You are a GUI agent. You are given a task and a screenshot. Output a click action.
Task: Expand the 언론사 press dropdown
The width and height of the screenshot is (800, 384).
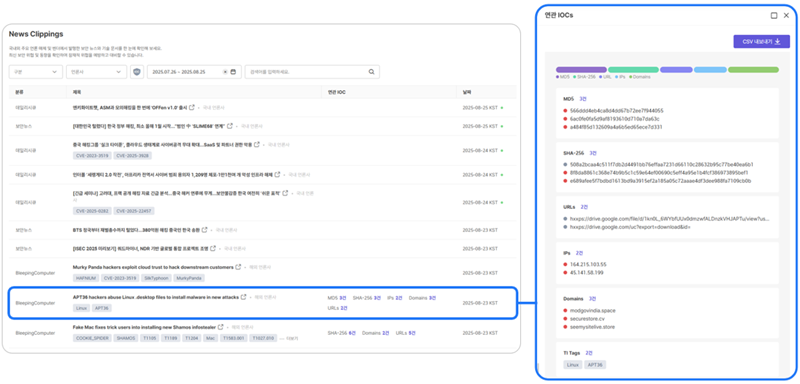[x=96, y=72]
